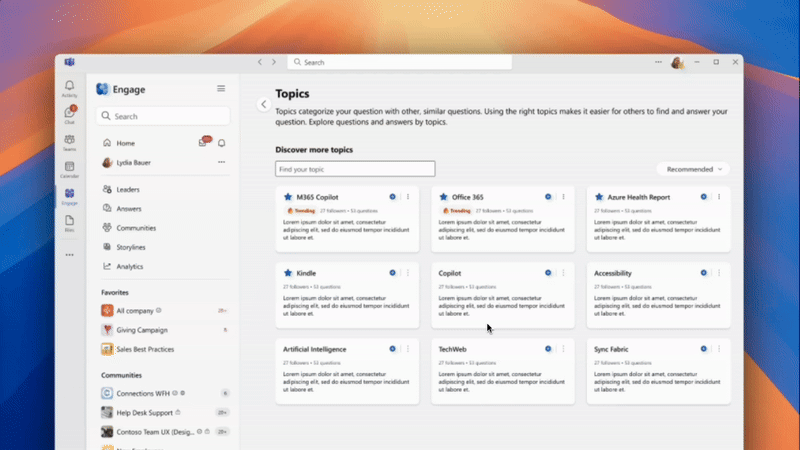
Task: Toggle follow on Azure Health Report card
Action: tap(704, 197)
